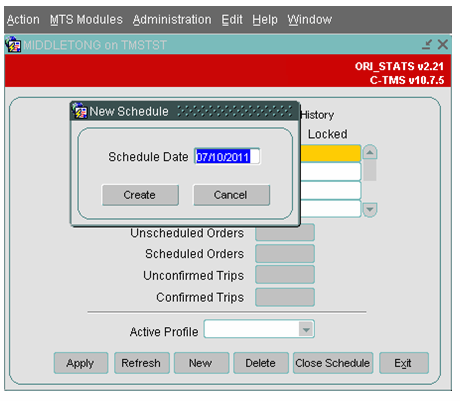Open the Action menu
The height and width of the screenshot is (401, 460).
[x=23, y=20]
